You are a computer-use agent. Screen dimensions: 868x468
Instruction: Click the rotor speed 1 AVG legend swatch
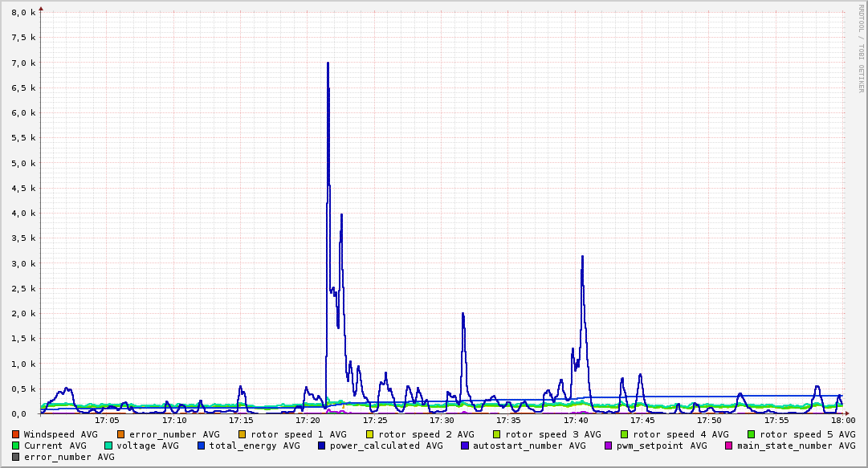tap(242, 435)
